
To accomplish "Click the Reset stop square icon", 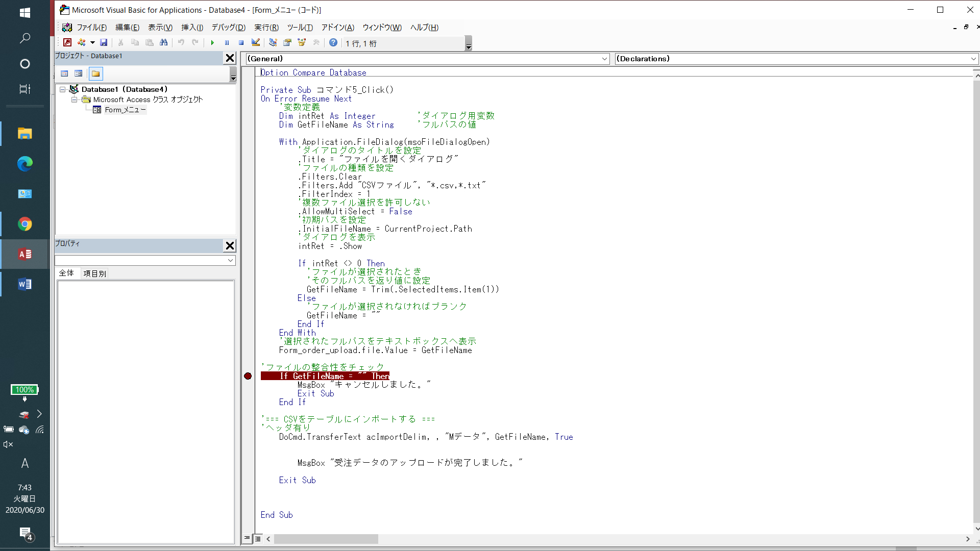I will (x=241, y=43).
